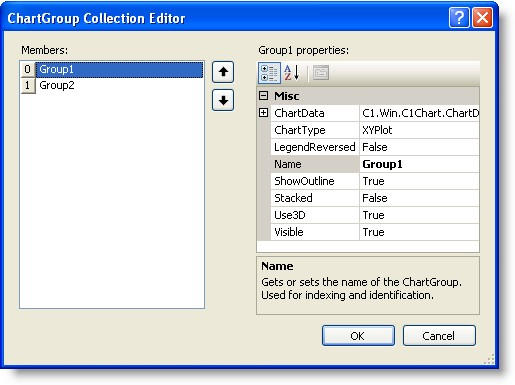Move selected member up with arrow button
Image resolution: width=515 pixels, height=385 pixels.
(223, 72)
